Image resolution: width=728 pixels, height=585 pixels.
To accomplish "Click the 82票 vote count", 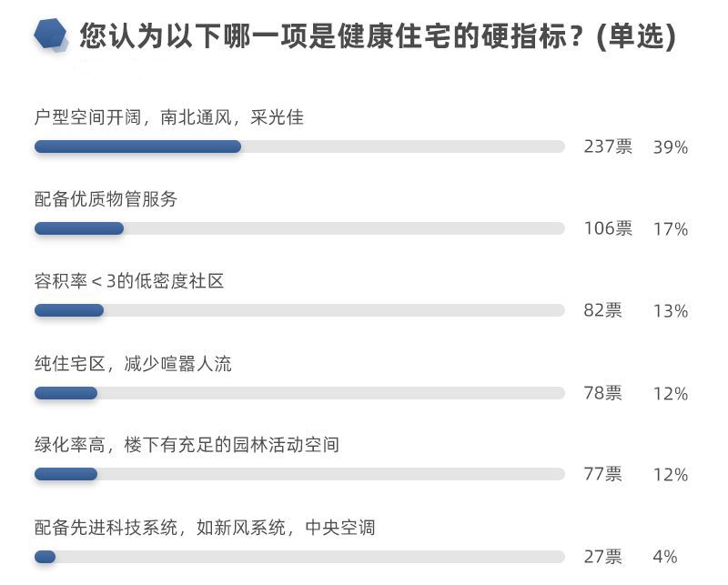I will pyautogui.click(x=602, y=310).
